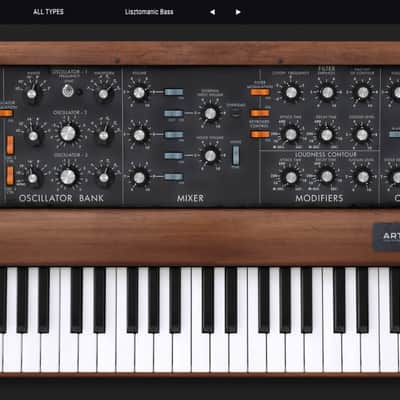Click the Oscillator-1 Range knob

(32, 94)
